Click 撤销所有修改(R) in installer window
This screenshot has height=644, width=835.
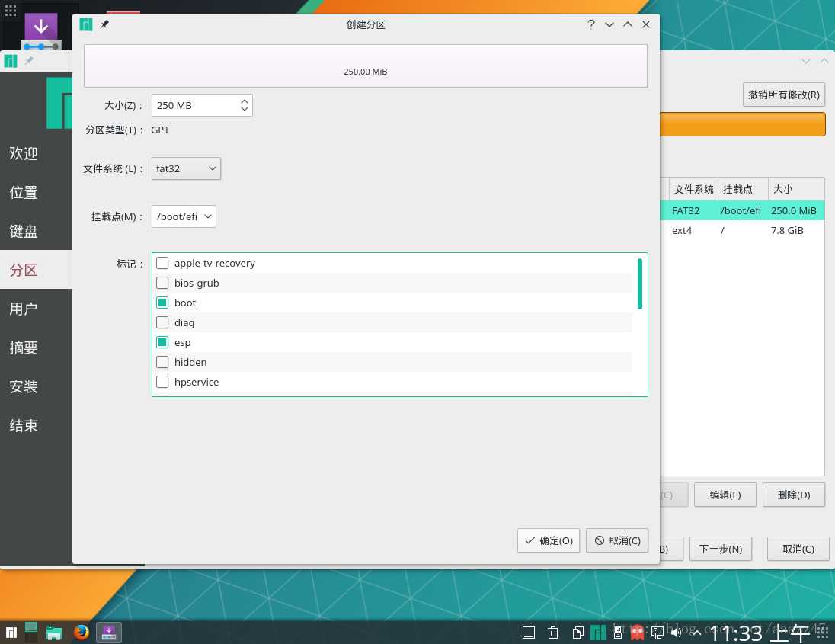pos(784,95)
